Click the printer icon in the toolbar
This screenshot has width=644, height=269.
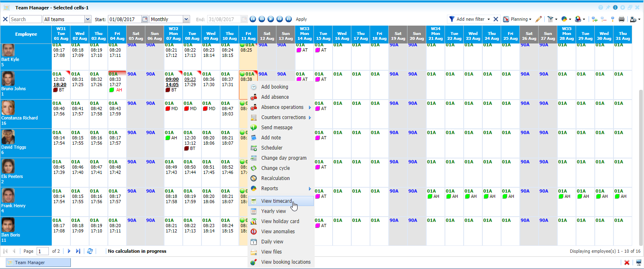click(621, 19)
